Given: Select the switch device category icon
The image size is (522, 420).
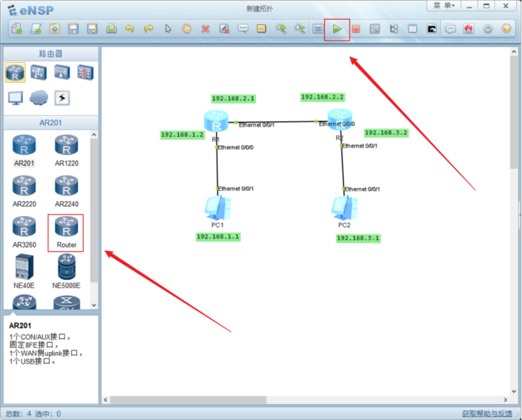Looking at the screenshot, I should click(38, 72).
